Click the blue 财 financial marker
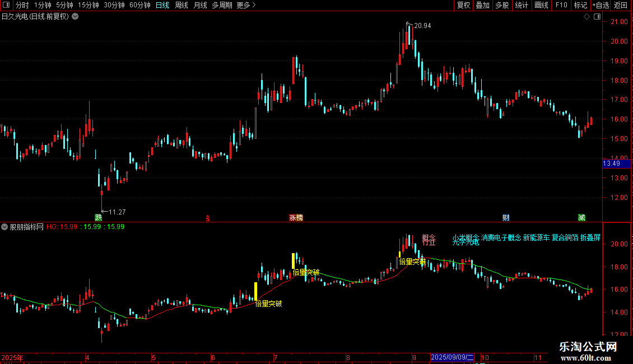633x364 pixels. pos(506,217)
